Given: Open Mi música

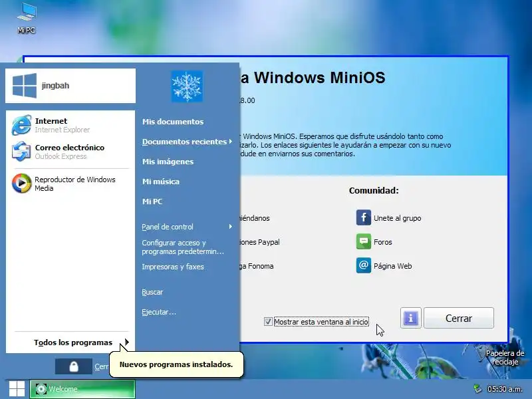Looking at the screenshot, I should (x=161, y=182).
